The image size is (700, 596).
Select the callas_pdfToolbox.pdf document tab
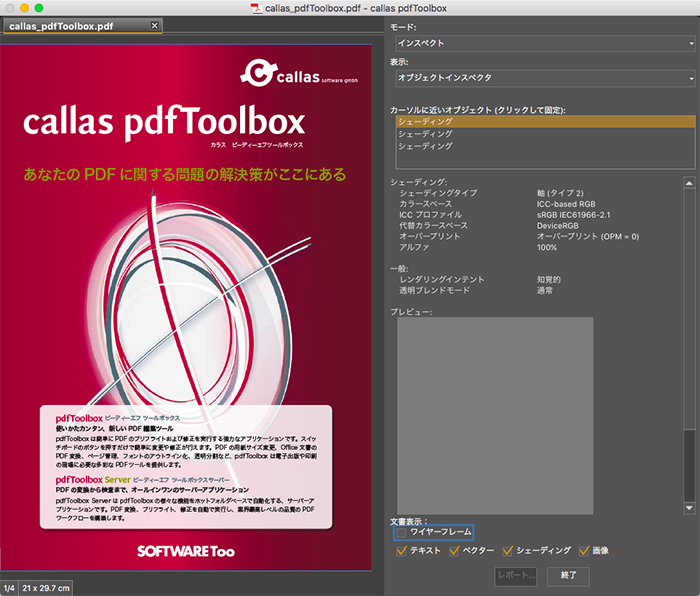click(x=83, y=26)
